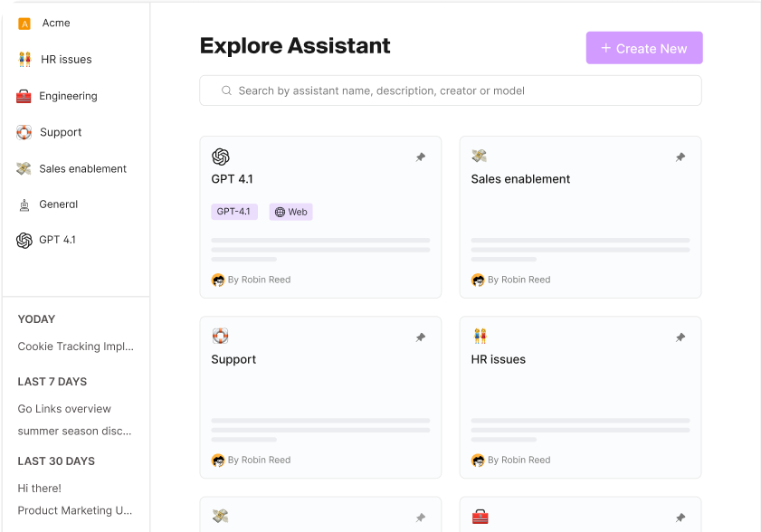This screenshot has height=532, width=761.
Task: Open summer season disc... chat
Action: [75, 431]
